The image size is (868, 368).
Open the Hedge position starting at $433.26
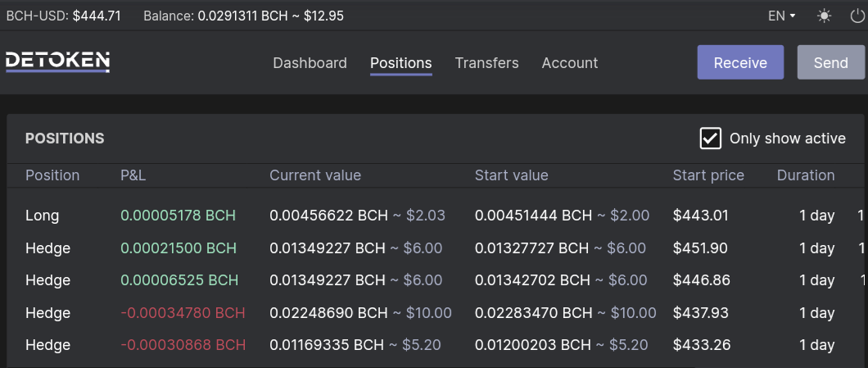coord(436,345)
